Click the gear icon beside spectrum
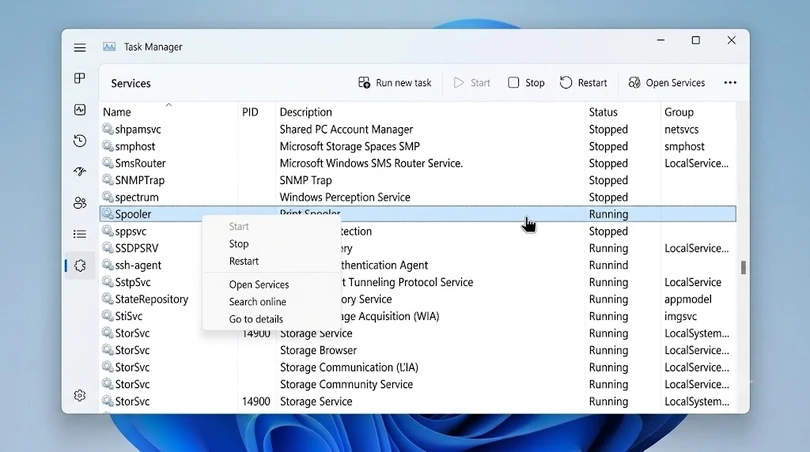Screen dimensions: 810x452 107,197
